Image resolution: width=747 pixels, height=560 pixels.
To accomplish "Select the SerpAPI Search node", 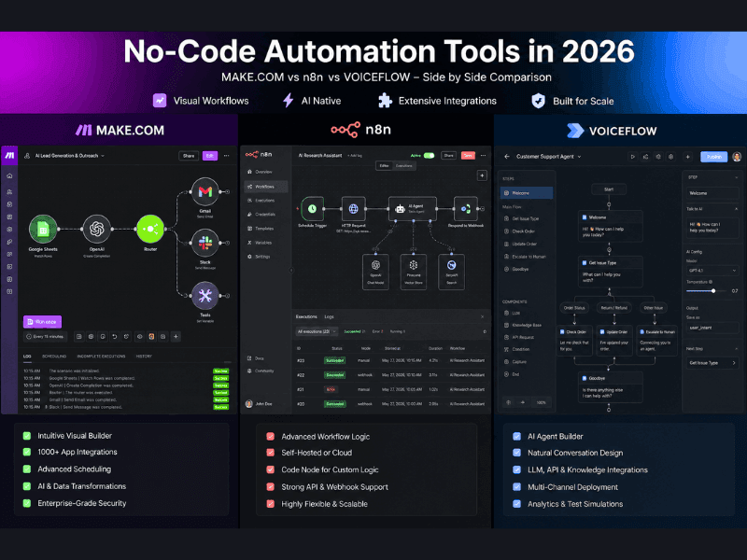I will tap(451, 272).
